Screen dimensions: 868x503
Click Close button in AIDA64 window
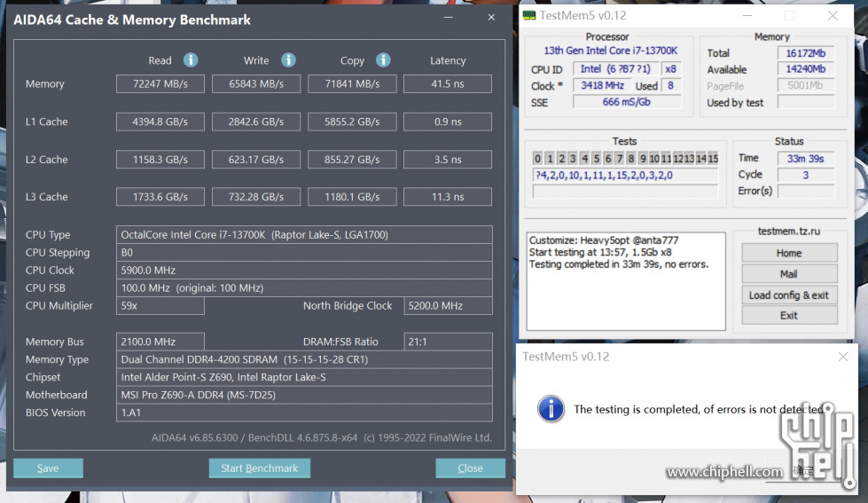470,468
